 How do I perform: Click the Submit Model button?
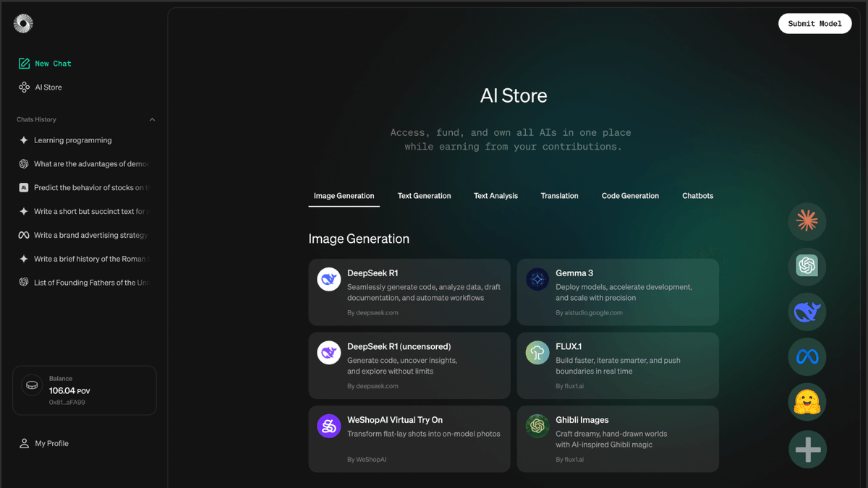point(814,23)
